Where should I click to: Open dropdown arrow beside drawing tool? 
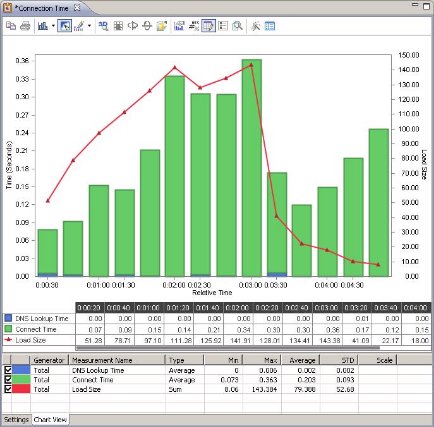tap(89, 26)
